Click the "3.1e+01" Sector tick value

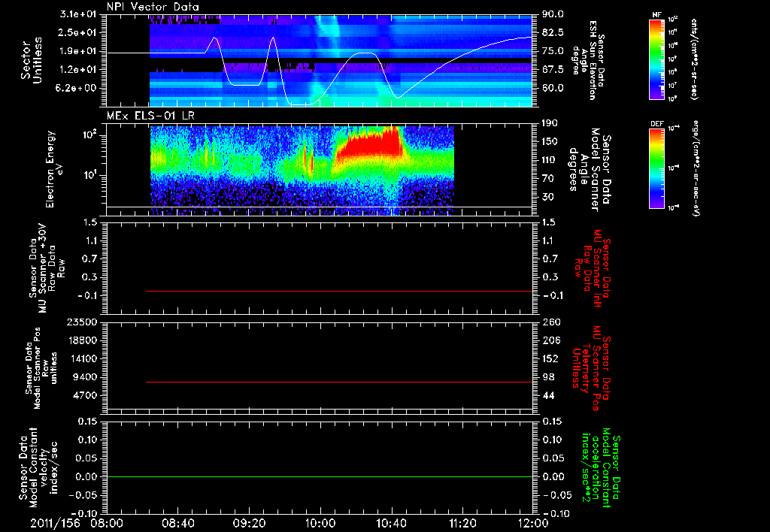(80, 14)
